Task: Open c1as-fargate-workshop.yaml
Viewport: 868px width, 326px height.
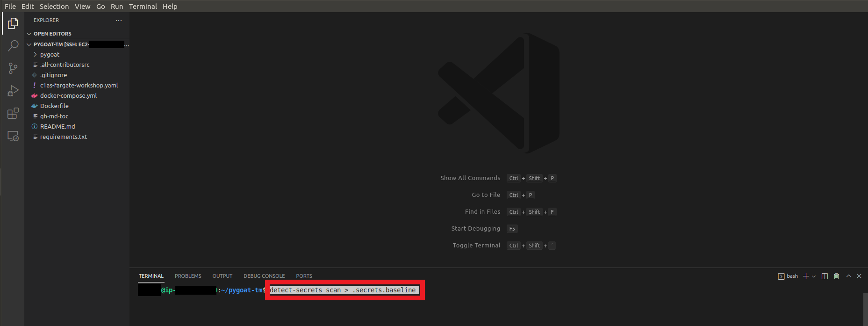Action: [77, 86]
